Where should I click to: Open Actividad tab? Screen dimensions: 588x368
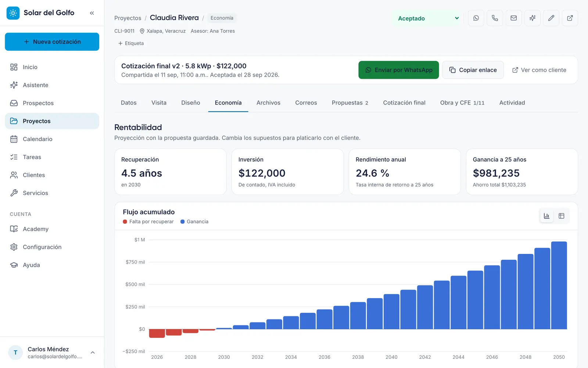pyautogui.click(x=512, y=103)
